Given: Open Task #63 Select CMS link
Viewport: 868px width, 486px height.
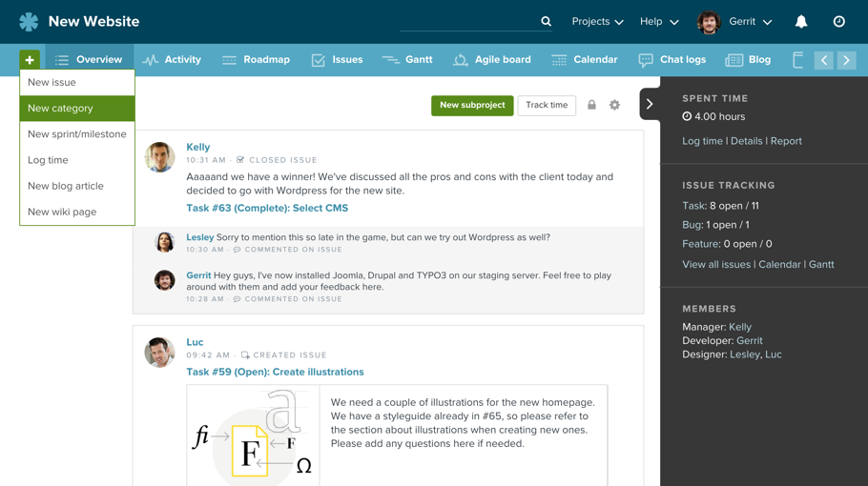Looking at the screenshot, I should [x=267, y=208].
